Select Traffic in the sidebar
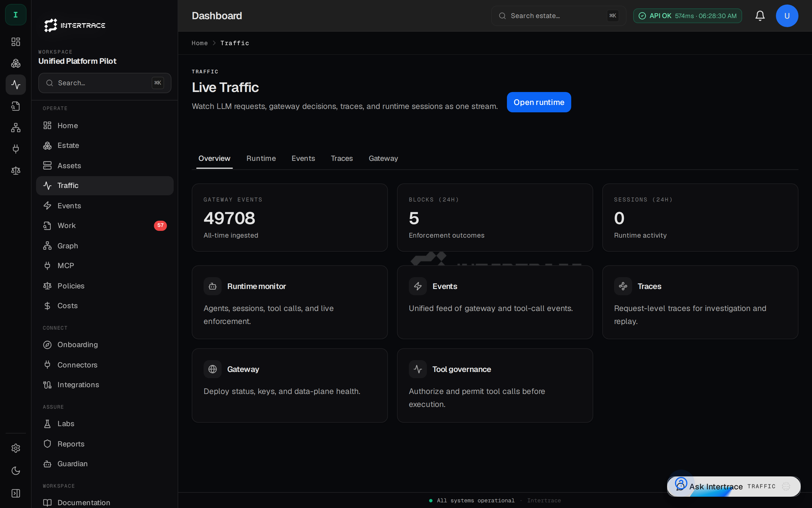812x508 pixels. coord(105,185)
